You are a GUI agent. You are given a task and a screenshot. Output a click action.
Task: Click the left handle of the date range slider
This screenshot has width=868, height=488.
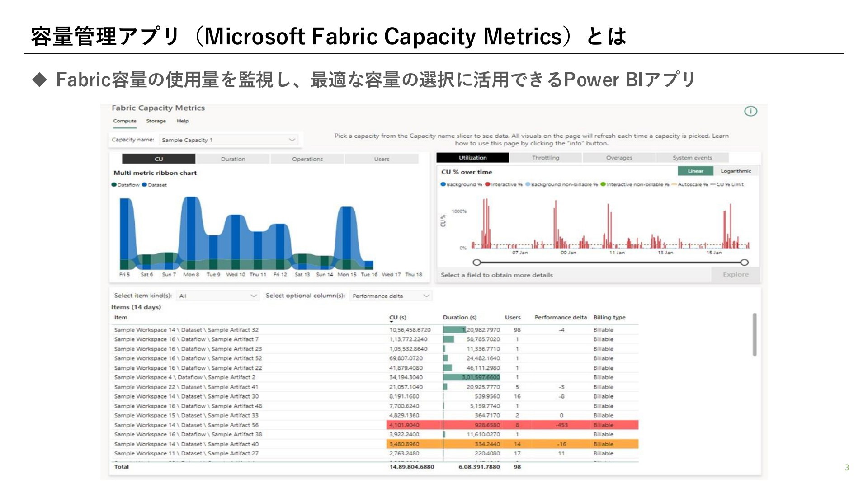tap(476, 263)
